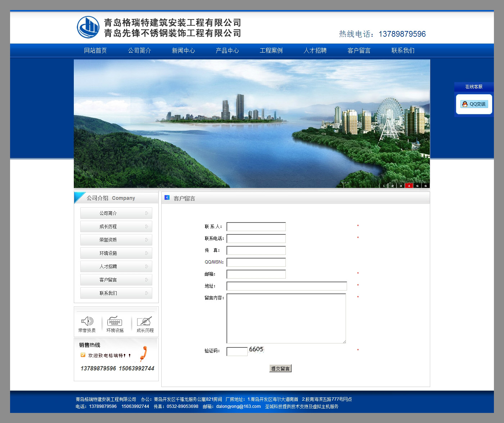Open 工程案例 navigation item

(x=271, y=50)
